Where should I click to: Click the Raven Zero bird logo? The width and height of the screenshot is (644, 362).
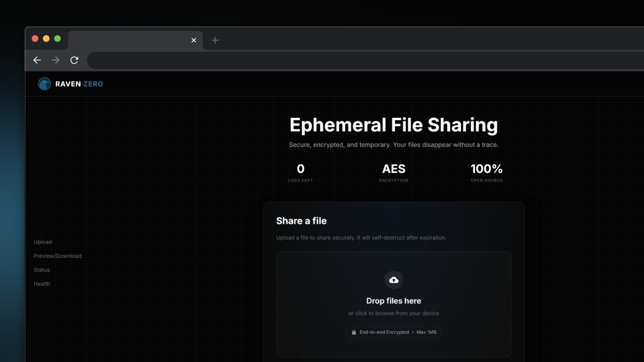click(44, 84)
